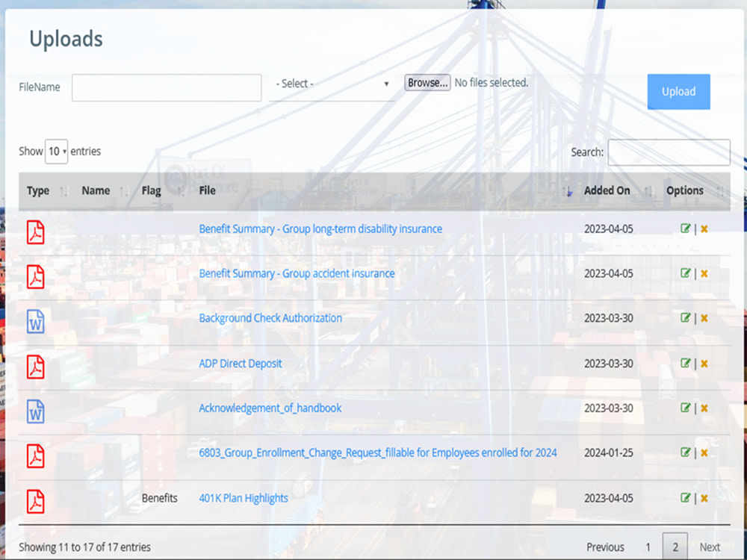Click the Benefits flag cell
Image resolution: width=747 pixels, height=560 pixels.
[x=160, y=497]
